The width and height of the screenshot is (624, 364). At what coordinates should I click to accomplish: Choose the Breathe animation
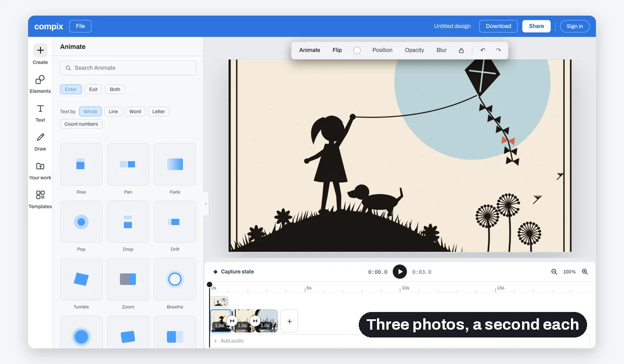coord(175,279)
